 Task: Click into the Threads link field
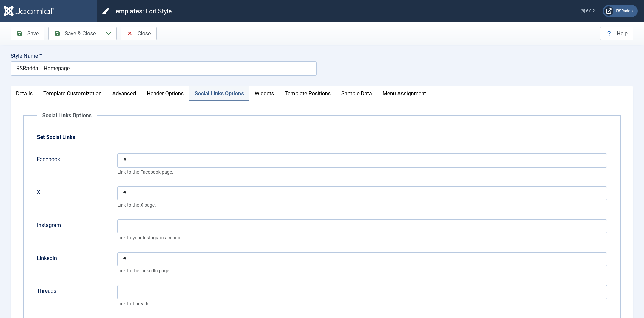362,292
